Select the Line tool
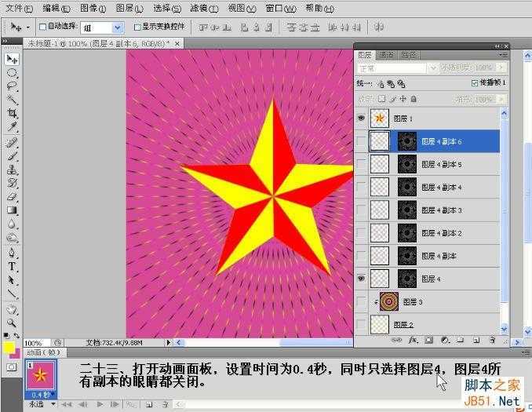The image size is (532, 412). (12, 294)
